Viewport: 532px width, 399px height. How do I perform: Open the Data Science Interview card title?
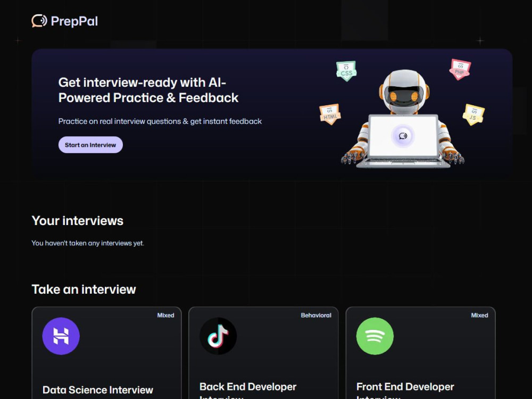click(98, 390)
